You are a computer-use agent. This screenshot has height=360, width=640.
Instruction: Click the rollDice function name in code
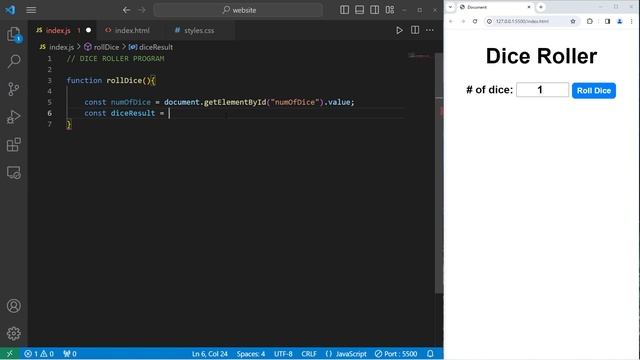tap(124, 80)
